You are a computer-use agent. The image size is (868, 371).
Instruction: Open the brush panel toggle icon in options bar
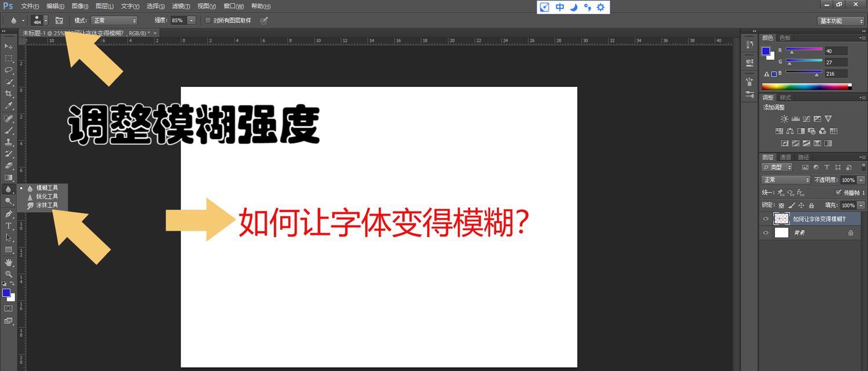tap(59, 20)
